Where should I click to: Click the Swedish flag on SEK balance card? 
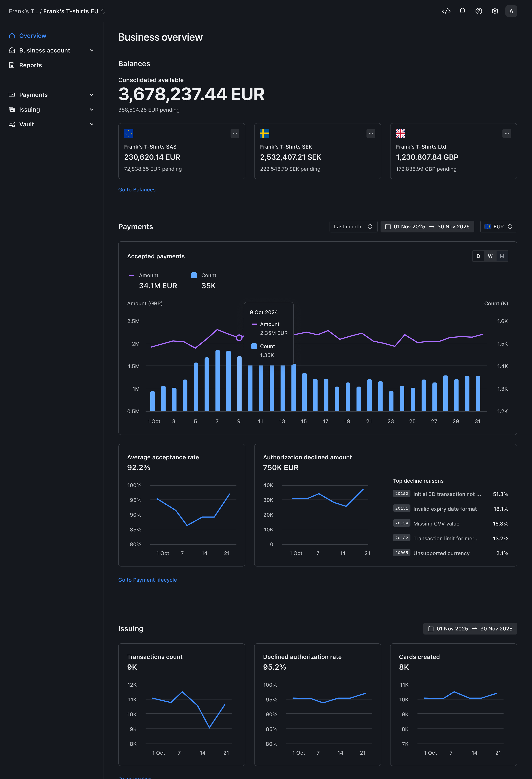(264, 133)
